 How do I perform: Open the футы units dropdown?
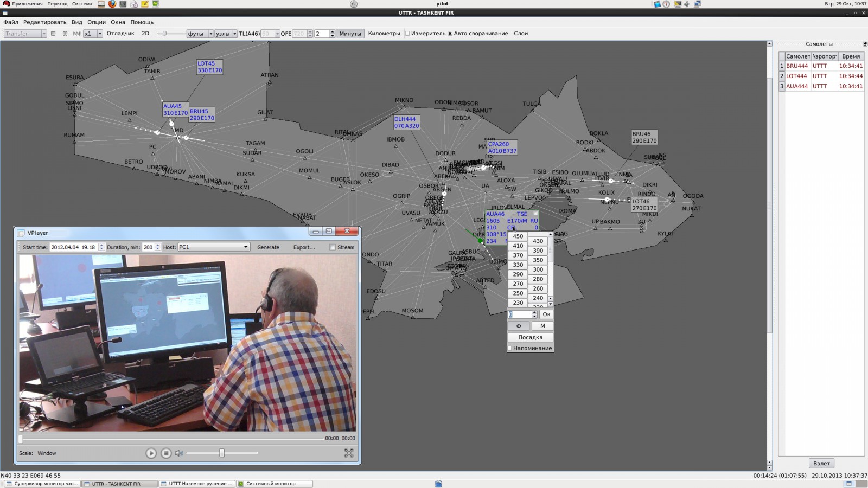(x=200, y=34)
